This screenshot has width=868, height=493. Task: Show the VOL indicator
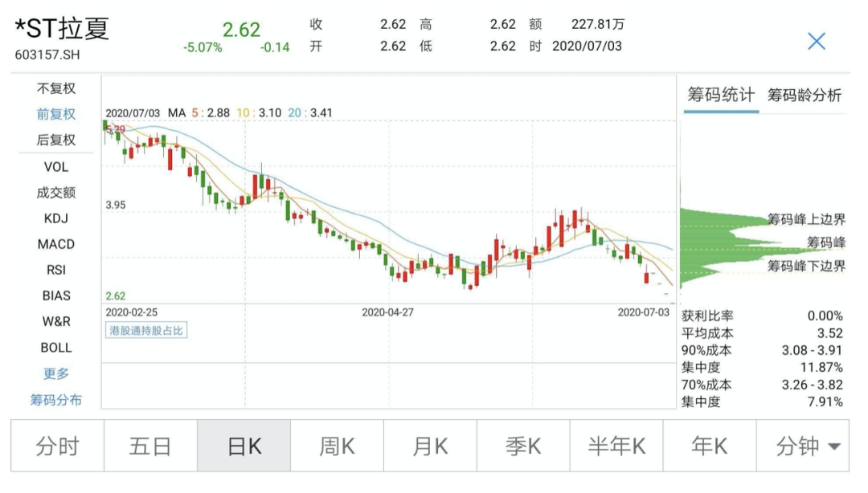click(x=56, y=166)
